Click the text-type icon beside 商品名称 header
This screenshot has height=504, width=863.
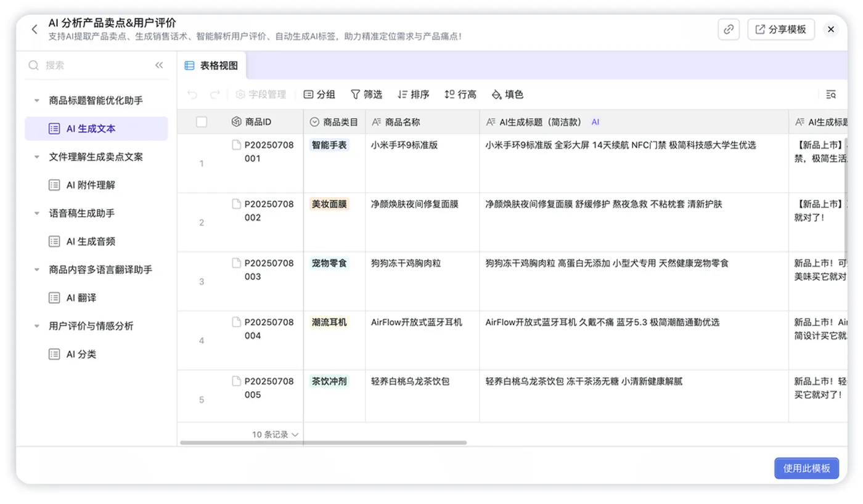[377, 122]
